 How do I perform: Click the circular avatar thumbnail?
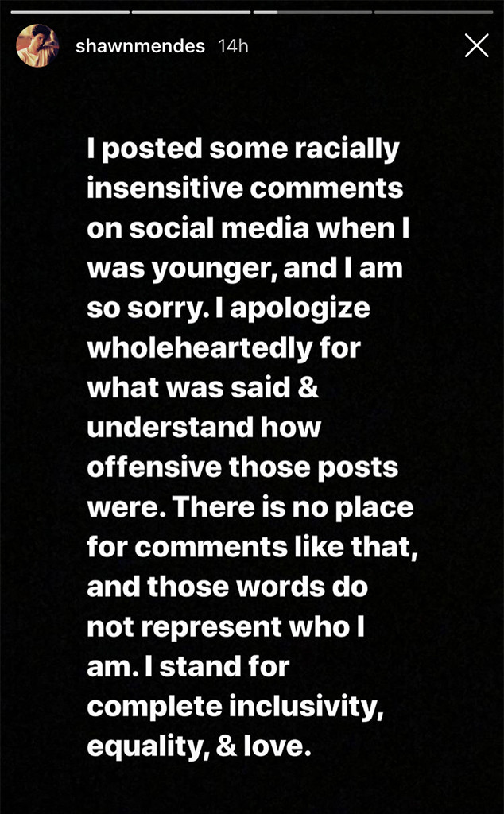click(38, 46)
